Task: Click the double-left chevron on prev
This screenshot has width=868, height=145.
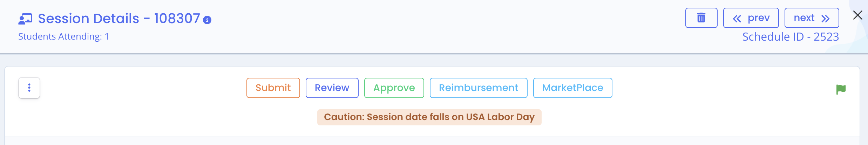Action: pyautogui.click(x=737, y=19)
